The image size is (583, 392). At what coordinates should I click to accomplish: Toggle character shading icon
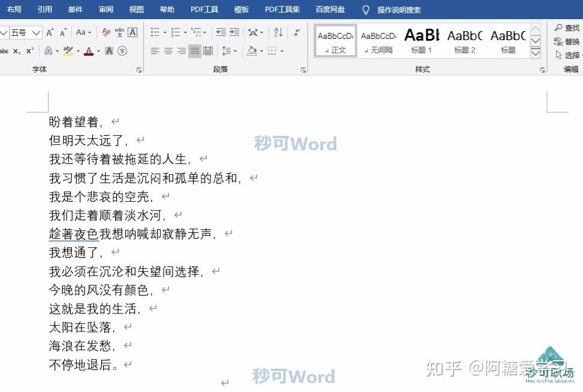(x=109, y=51)
